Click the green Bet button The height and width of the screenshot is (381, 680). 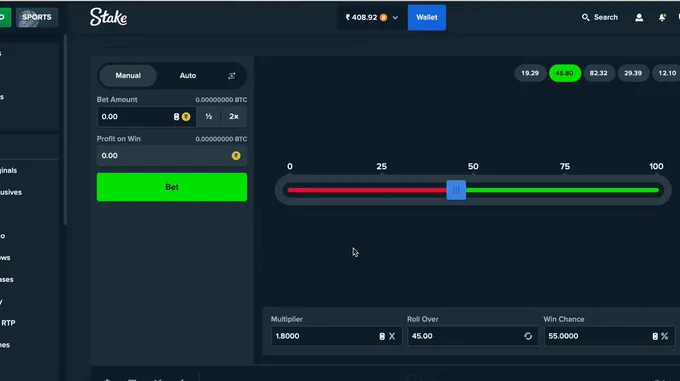pos(172,187)
